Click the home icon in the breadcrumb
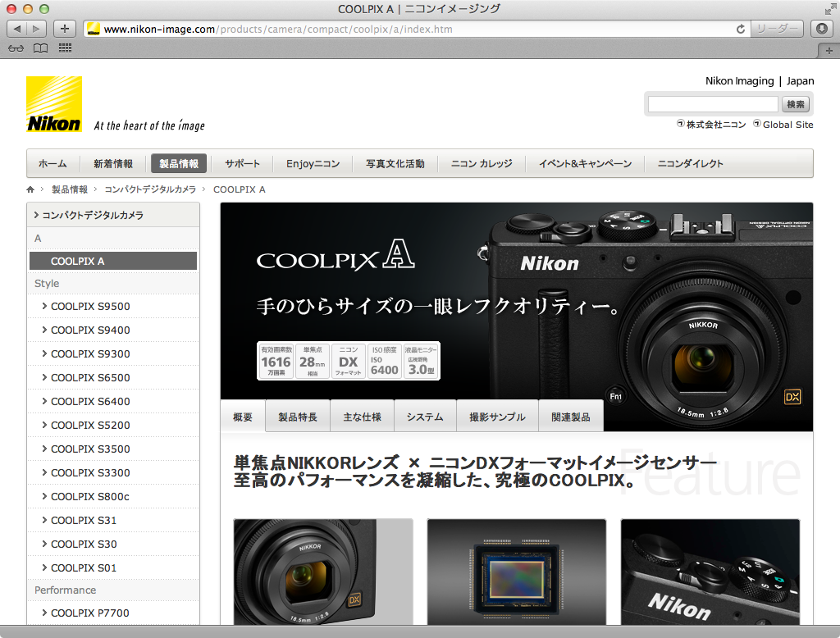This screenshot has height=638, width=840. [x=30, y=189]
